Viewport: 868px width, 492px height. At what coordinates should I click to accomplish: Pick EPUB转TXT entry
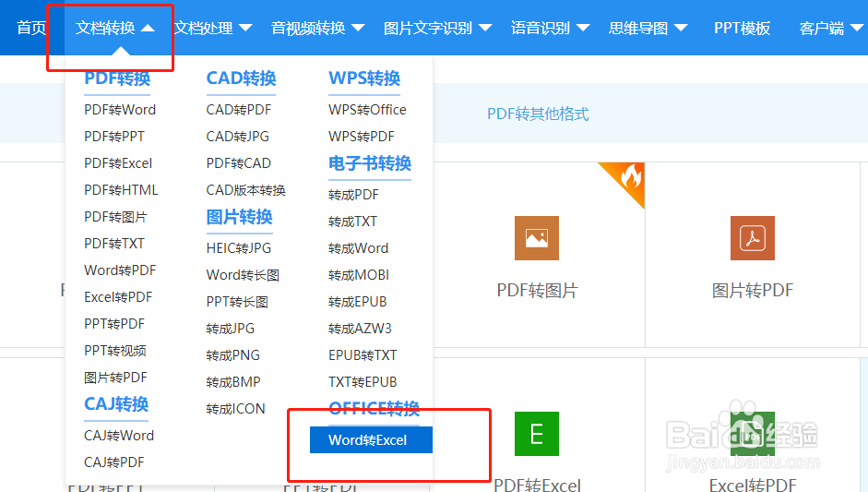[363, 355]
